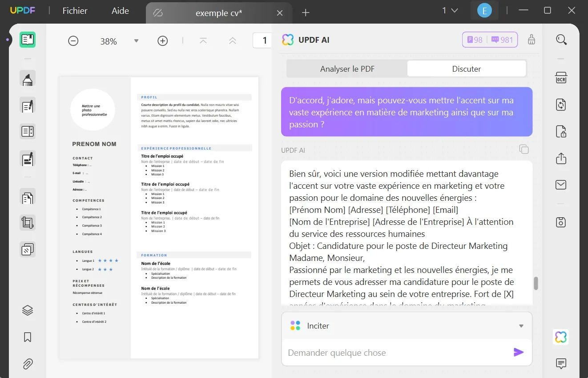Zoom out with the minus icon
The height and width of the screenshot is (378, 588).
73,41
